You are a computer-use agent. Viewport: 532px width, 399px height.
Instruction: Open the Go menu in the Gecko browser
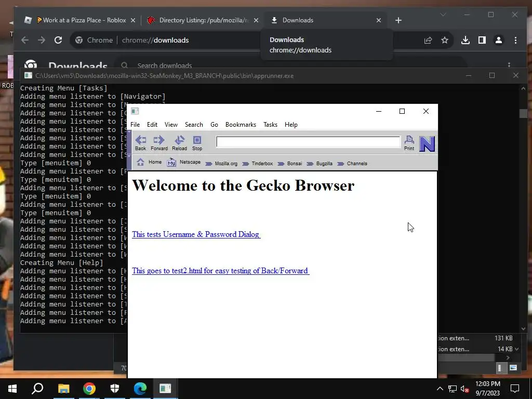pyautogui.click(x=214, y=125)
